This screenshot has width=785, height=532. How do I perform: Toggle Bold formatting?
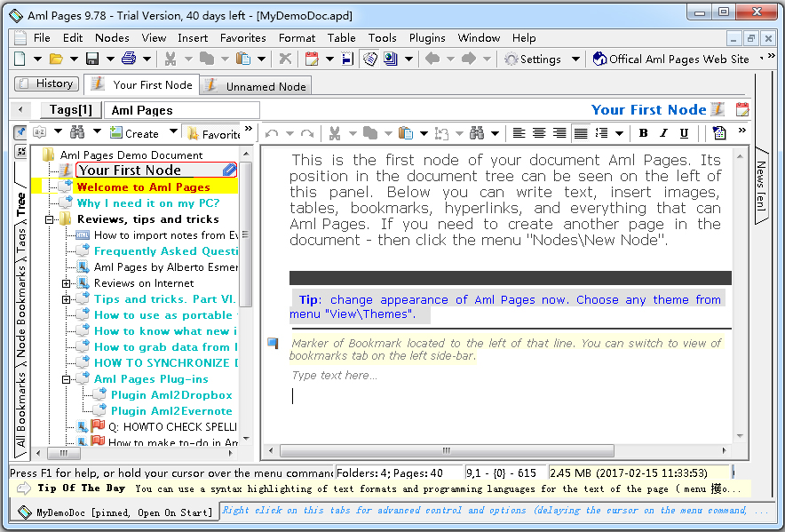643,133
